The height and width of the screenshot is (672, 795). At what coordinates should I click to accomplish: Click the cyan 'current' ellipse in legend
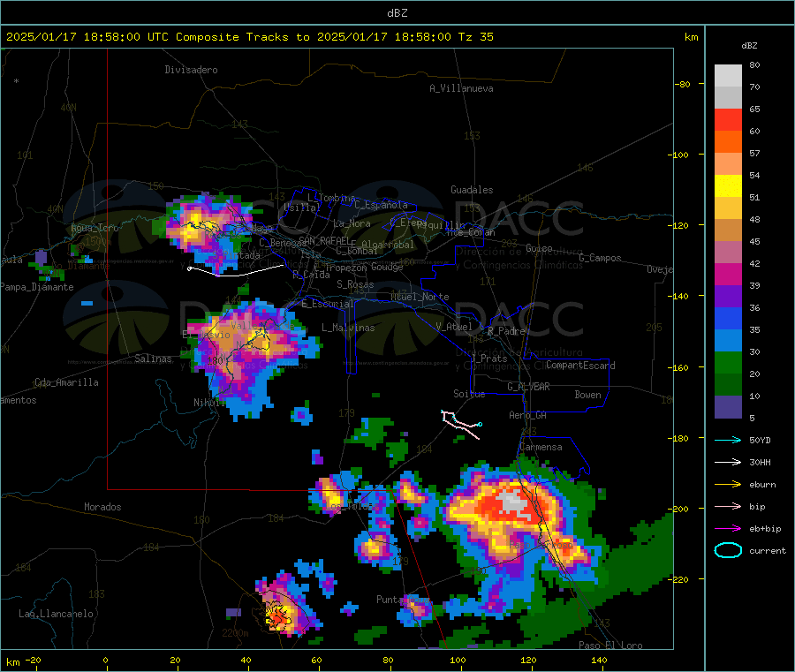pyautogui.click(x=728, y=550)
